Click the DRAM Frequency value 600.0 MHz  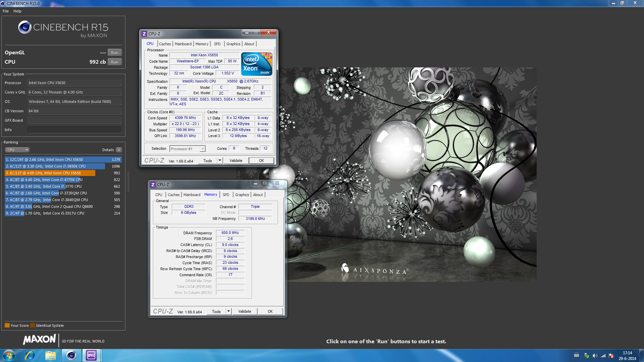point(230,233)
